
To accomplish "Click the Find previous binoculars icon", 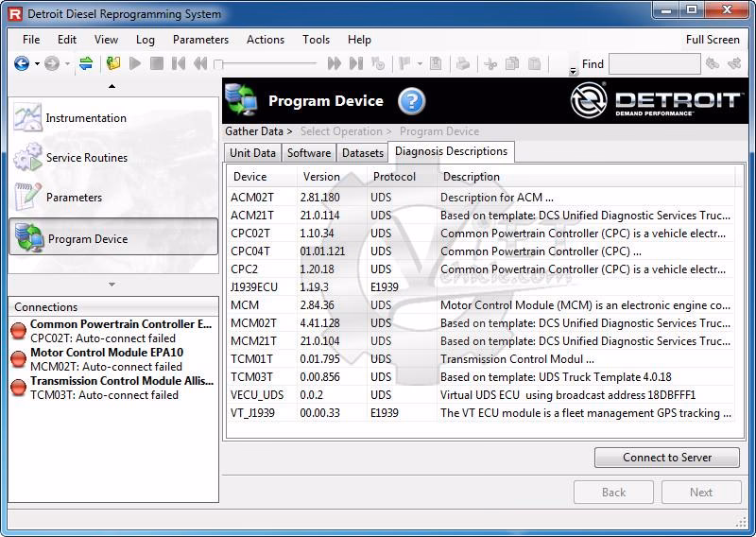I will (713, 63).
